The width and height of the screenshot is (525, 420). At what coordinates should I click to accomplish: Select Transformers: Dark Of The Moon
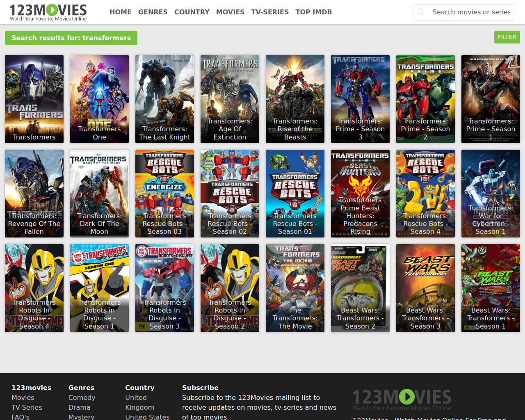pyautogui.click(x=99, y=194)
